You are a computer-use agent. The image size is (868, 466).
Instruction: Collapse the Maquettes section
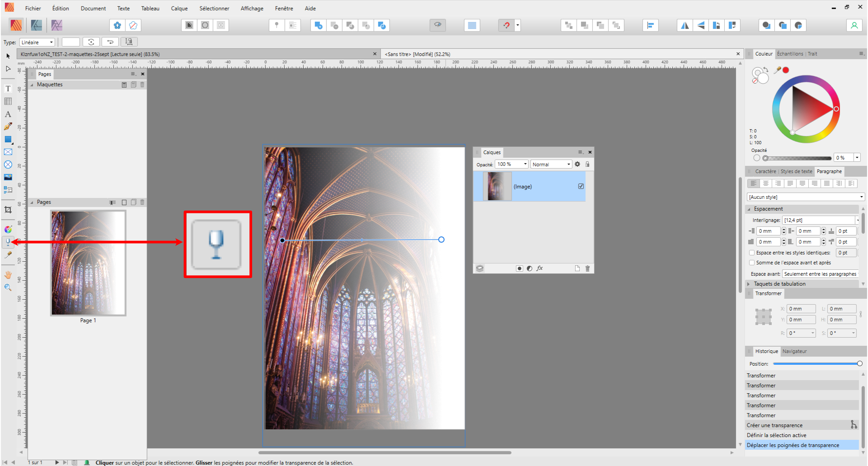(x=32, y=85)
